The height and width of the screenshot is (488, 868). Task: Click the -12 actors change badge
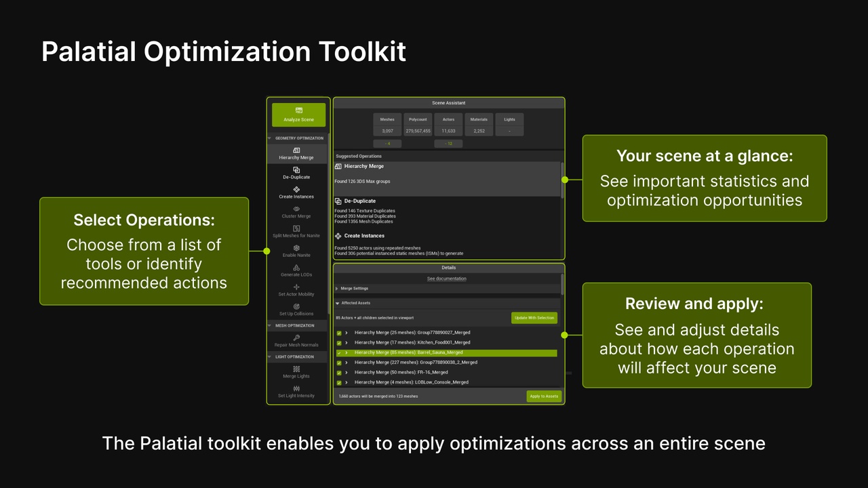(x=448, y=144)
